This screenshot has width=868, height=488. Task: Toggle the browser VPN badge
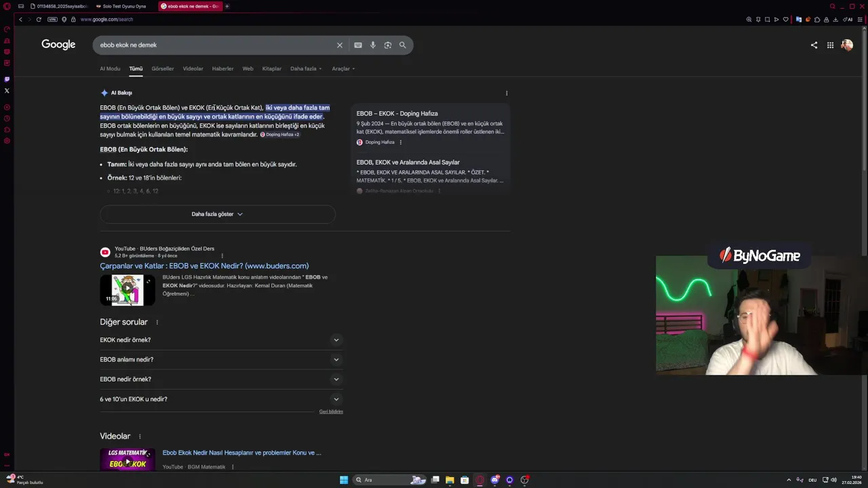click(x=52, y=20)
